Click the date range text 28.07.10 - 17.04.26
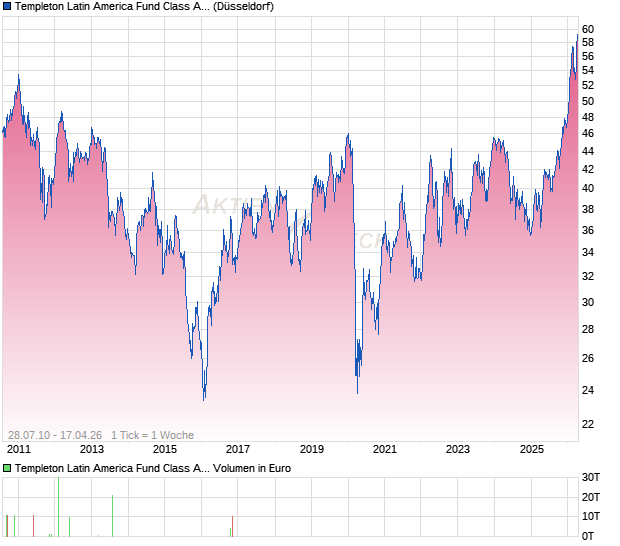The width and height of the screenshot is (620, 546). pyautogui.click(x=55, y=435)
